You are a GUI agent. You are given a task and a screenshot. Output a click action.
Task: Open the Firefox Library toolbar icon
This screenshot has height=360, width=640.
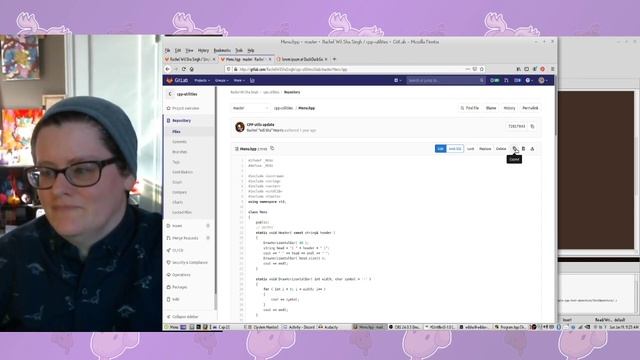point(519,69)
